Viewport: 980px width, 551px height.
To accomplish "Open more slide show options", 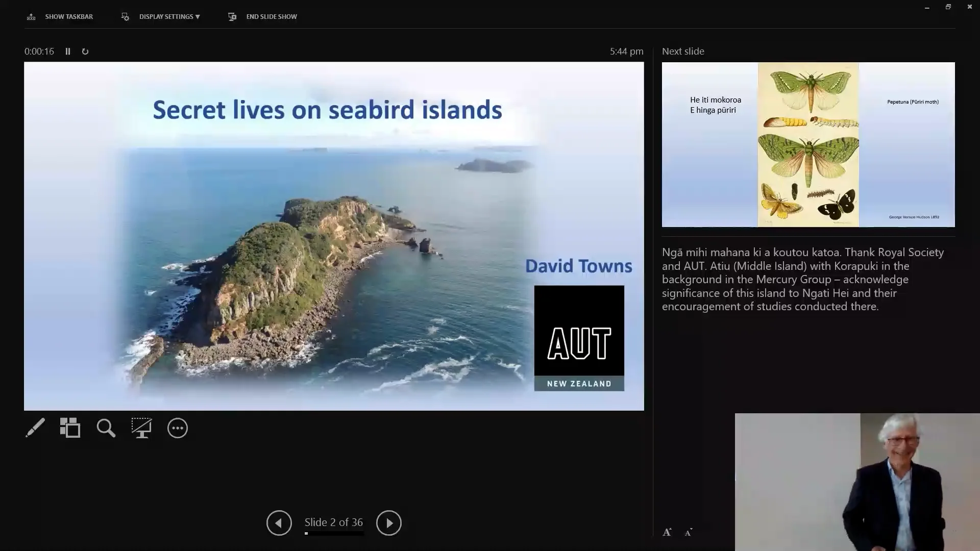I will [x=177, y=428].
